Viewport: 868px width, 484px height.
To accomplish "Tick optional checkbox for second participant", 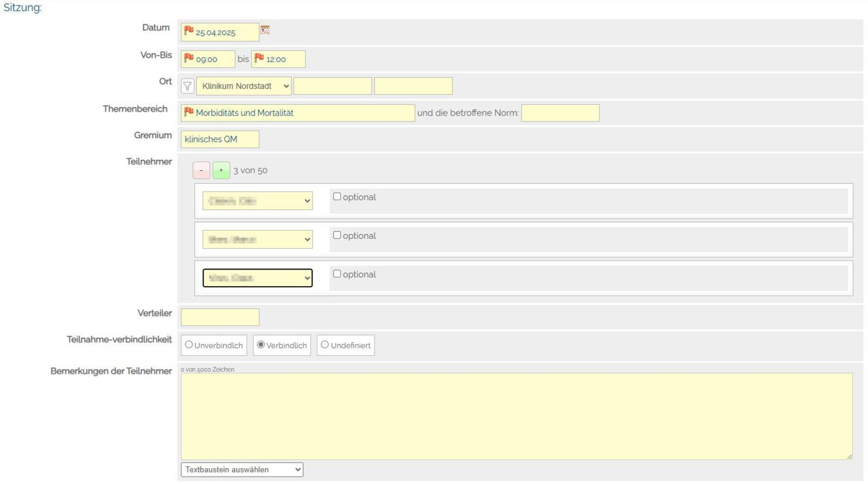I will (337, 235).
